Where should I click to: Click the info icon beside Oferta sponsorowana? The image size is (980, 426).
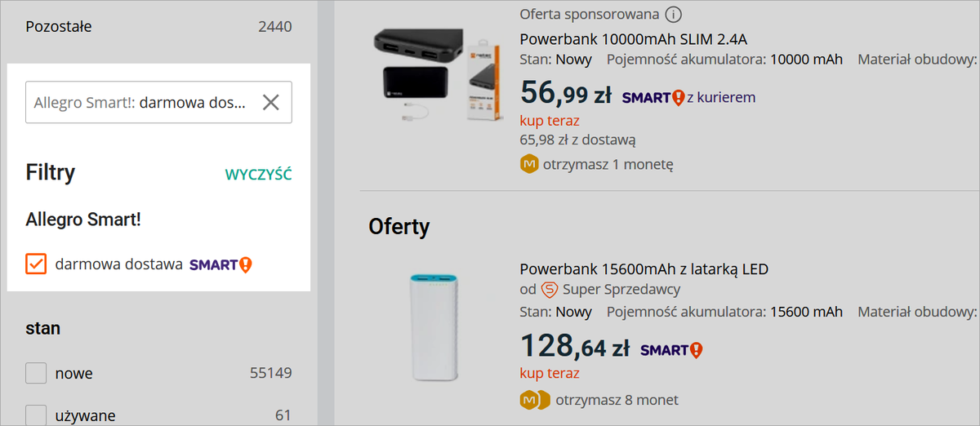[674, 15]
